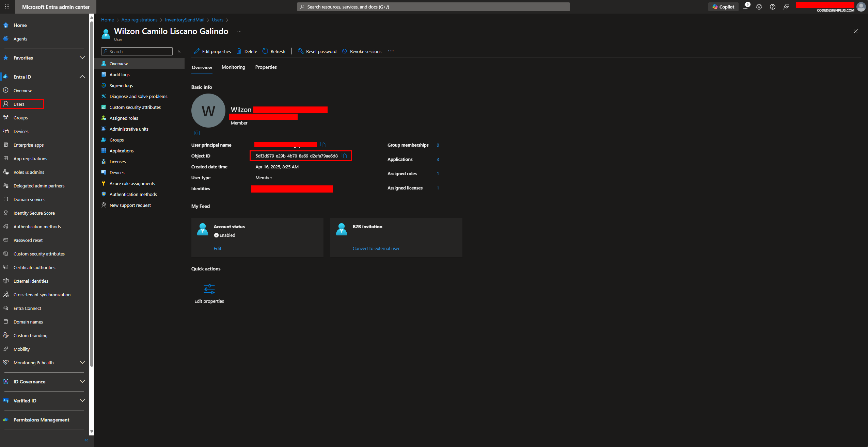Change the profile photo camera icon
The image size is (868, 447).
point(197,133)
